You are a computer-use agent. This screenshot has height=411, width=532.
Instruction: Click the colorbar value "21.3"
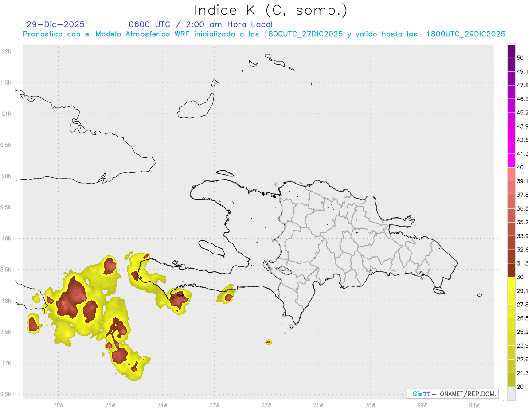[x=523, y=373]
